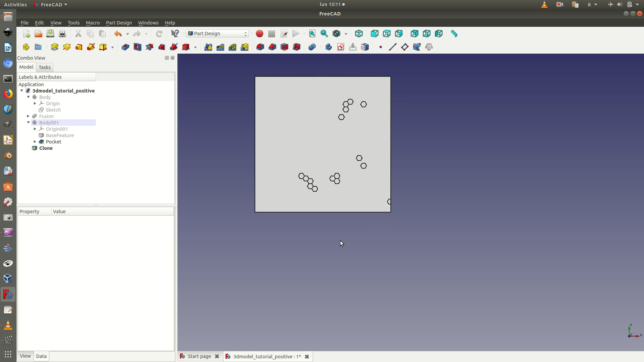Click the Chamfer tool icon
644x362 pixels.
click(x=272, y=47)
